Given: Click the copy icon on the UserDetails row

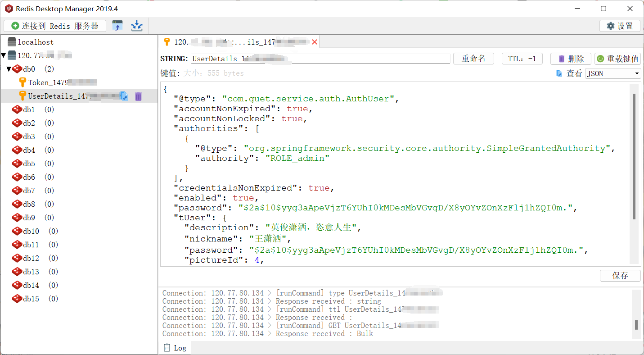Looking at the screenshot, I should click(124, 96).
